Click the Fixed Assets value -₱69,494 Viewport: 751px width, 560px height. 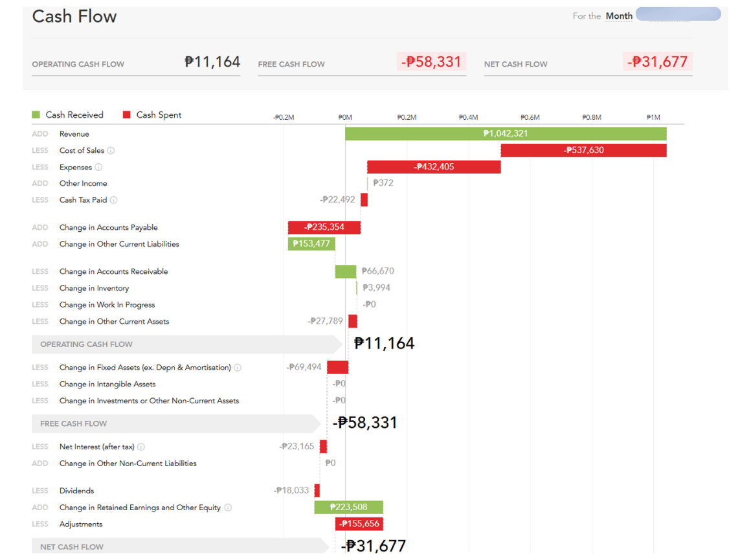click(x=304, y=368)
